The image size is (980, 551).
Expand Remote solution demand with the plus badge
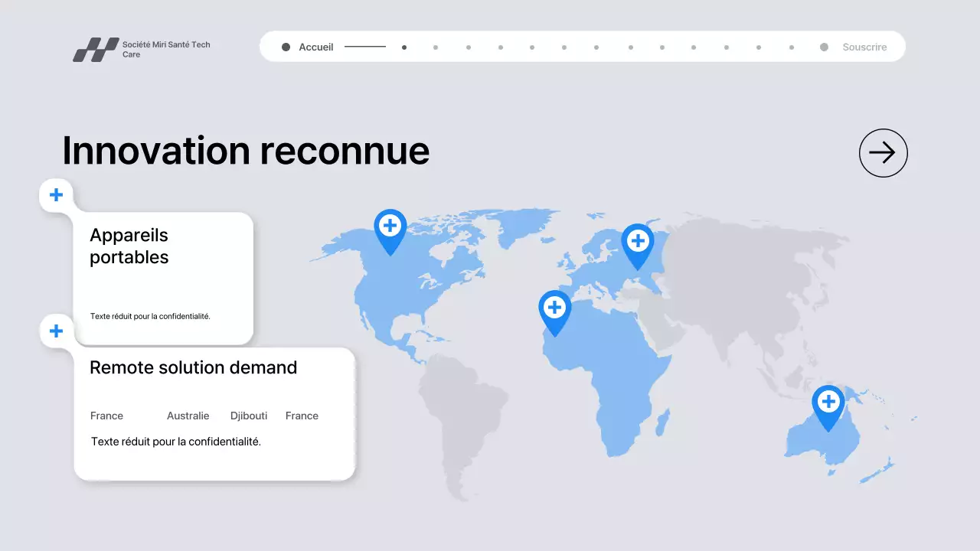click(x=56, y=331)
